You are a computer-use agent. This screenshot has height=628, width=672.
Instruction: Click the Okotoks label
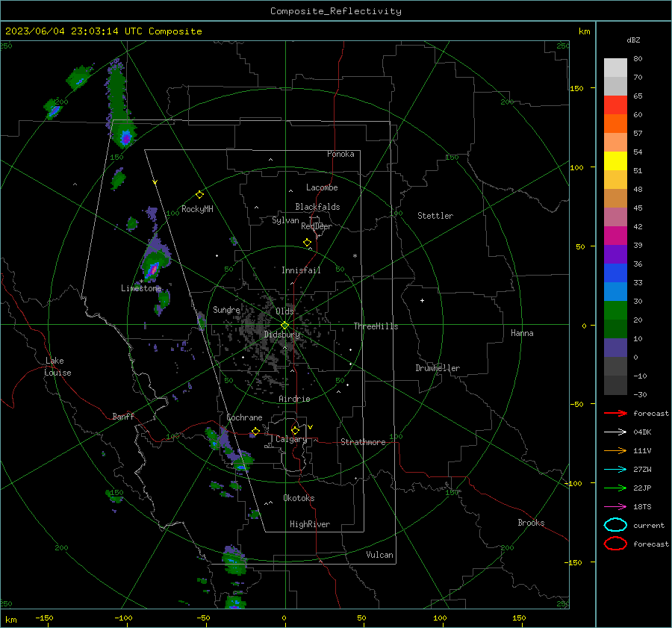click(x=299, y=498)
